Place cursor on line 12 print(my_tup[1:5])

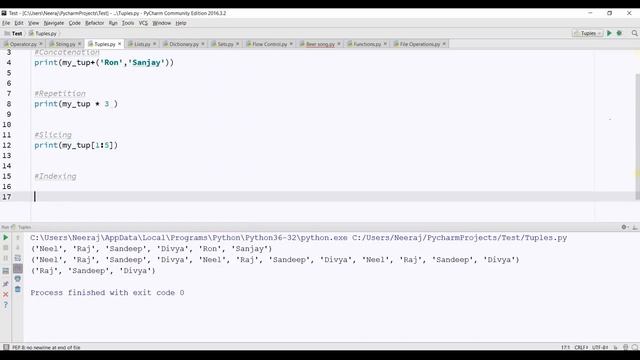click(76, 145)
